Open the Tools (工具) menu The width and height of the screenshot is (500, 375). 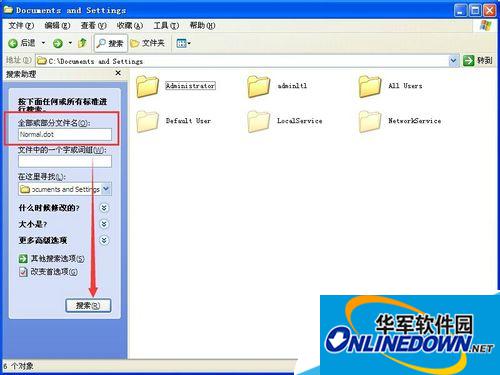coord(166,25)
